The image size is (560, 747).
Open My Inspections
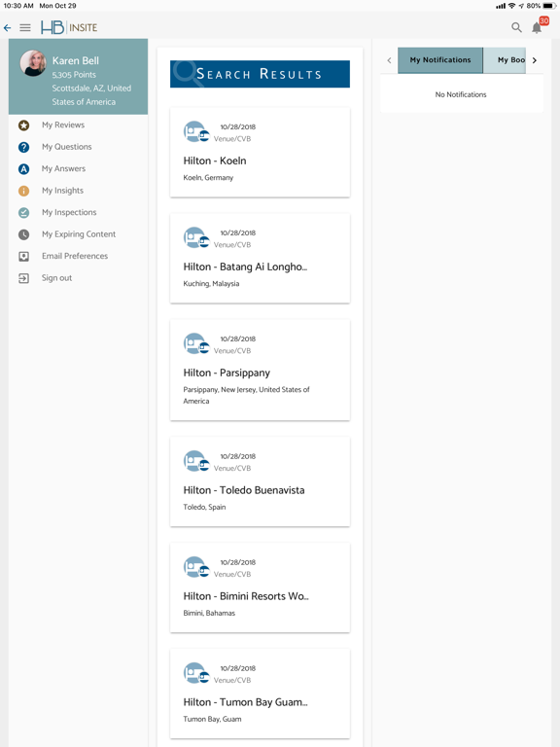pyautogui.click(x=69, y=212)
